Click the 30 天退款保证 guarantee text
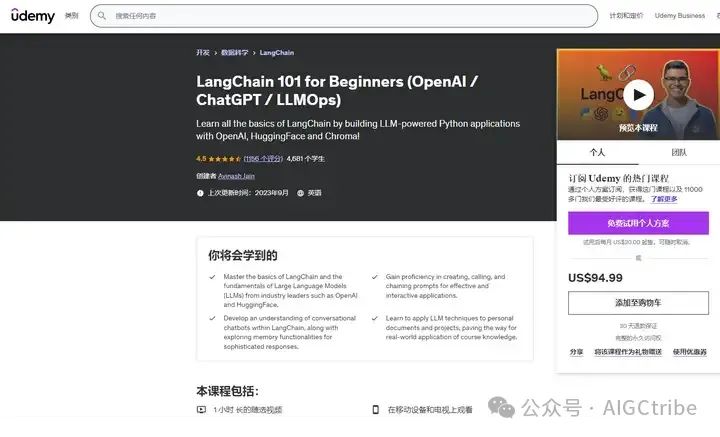The height and width of the screenshot is (437, 720). [x=638, y=326]
